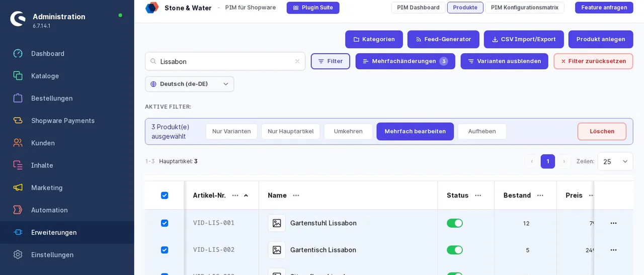This screenshot has height=275, width=644.
Task: Click the Feature anfragen button
Action: tap(604, 8)
